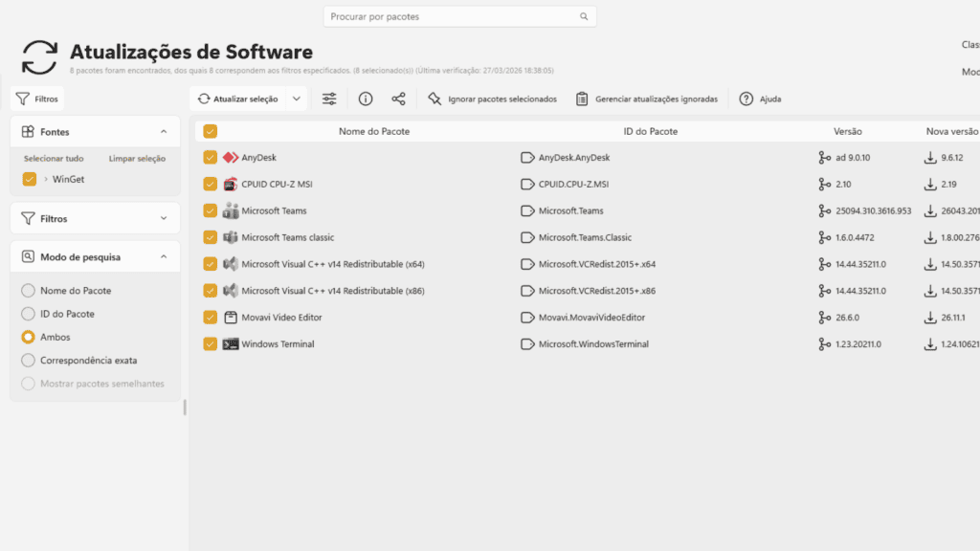
Task: Click the large refresh updates icon
Action: (39, 57)
